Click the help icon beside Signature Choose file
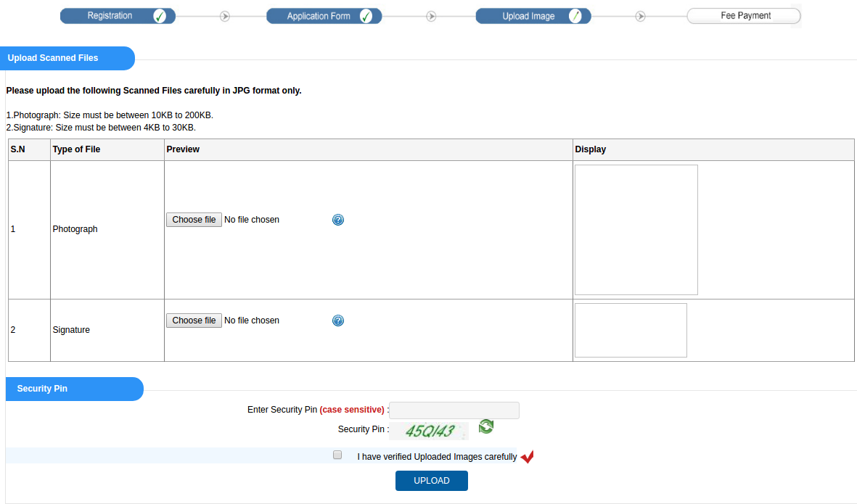 point(337,320)
